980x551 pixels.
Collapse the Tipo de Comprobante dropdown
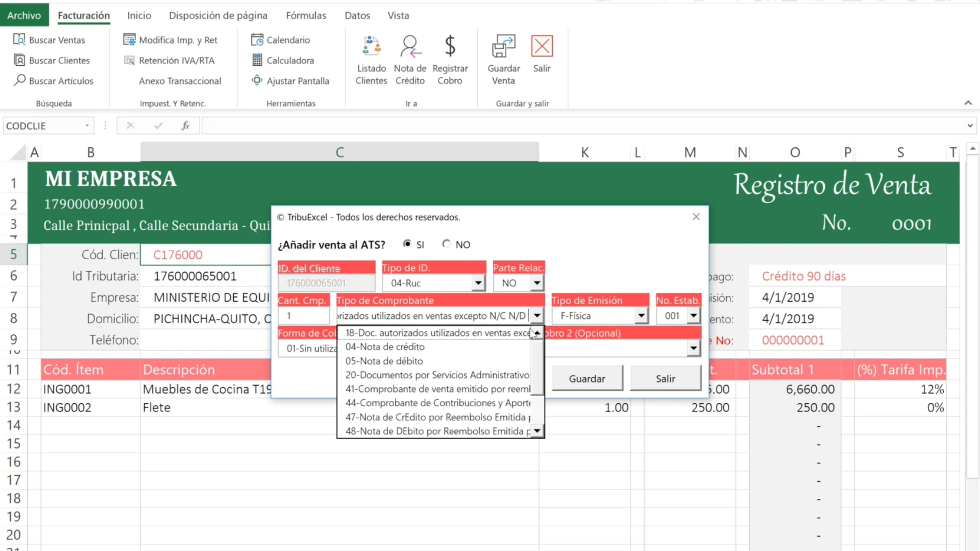point(537,315)
